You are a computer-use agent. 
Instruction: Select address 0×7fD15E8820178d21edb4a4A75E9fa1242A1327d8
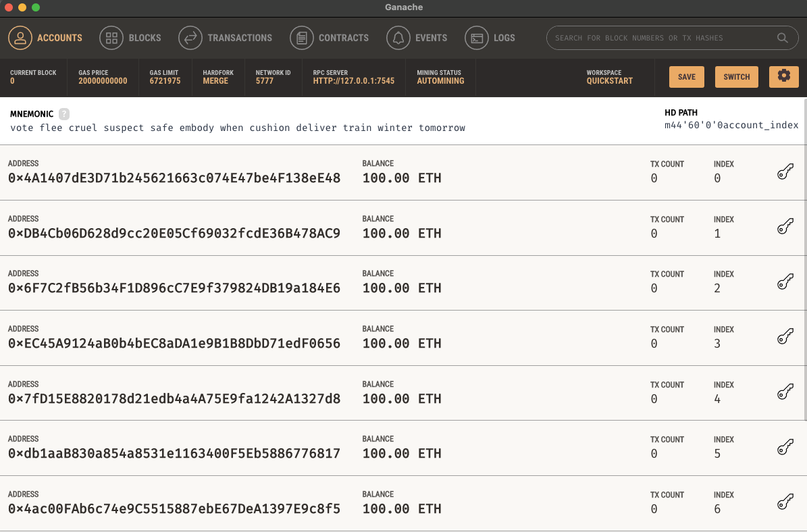tap(174, 399)
